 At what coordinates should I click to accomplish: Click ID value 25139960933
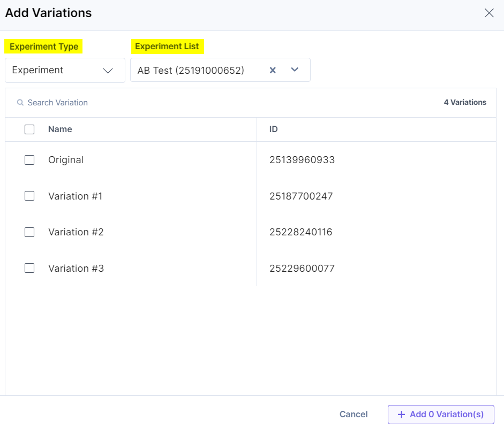[x=302, y=160]
